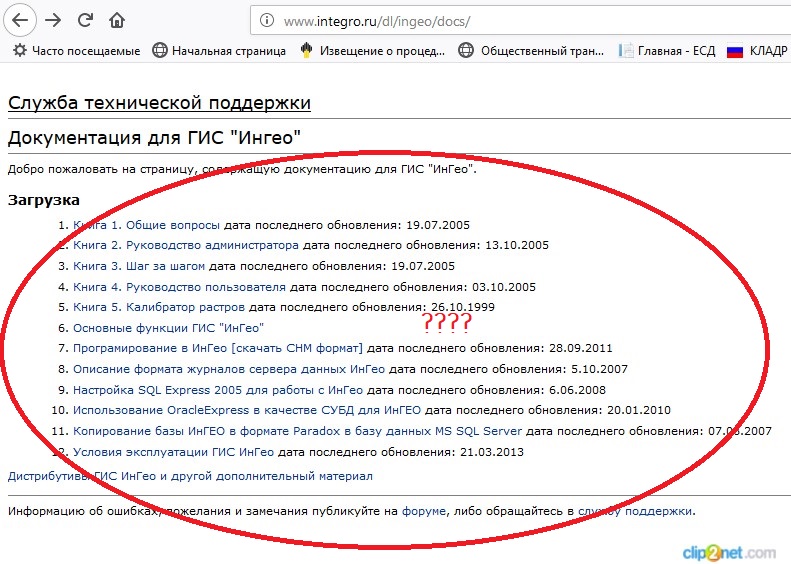
Task: Click the date 28.09.2011 text
Action: click(581, 348)
